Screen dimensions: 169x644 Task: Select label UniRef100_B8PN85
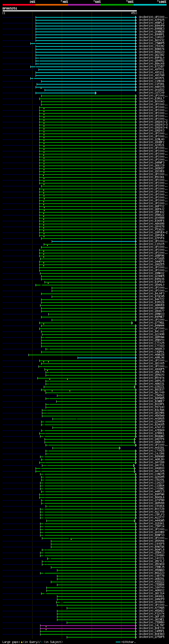[x=152, y=399]
